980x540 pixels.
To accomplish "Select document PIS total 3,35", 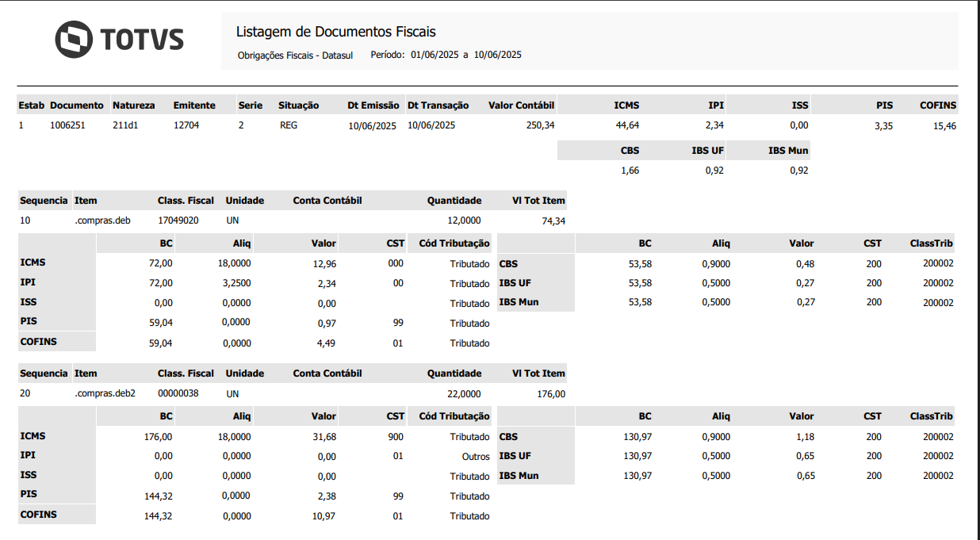I will pos(884,126).
